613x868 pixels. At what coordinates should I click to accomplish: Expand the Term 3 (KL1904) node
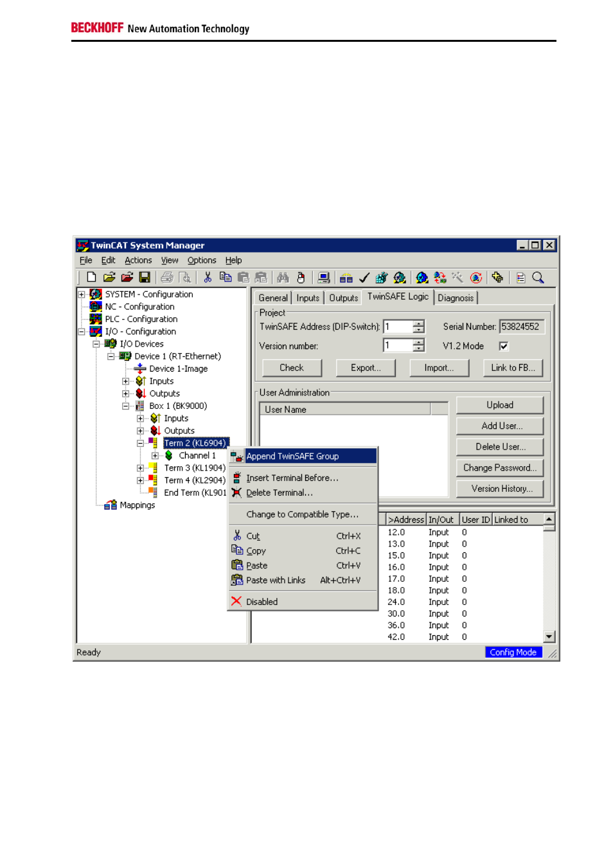coord(140,468)
